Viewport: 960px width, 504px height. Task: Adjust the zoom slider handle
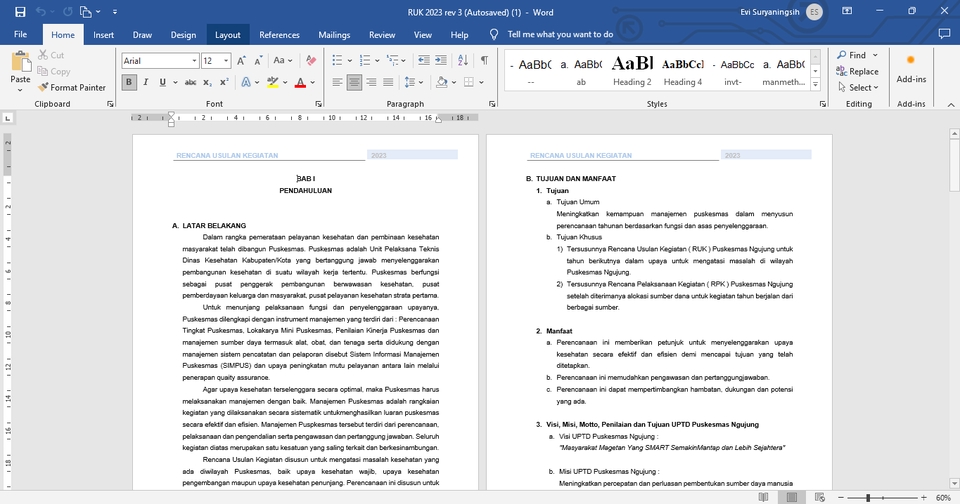(868, 498)
